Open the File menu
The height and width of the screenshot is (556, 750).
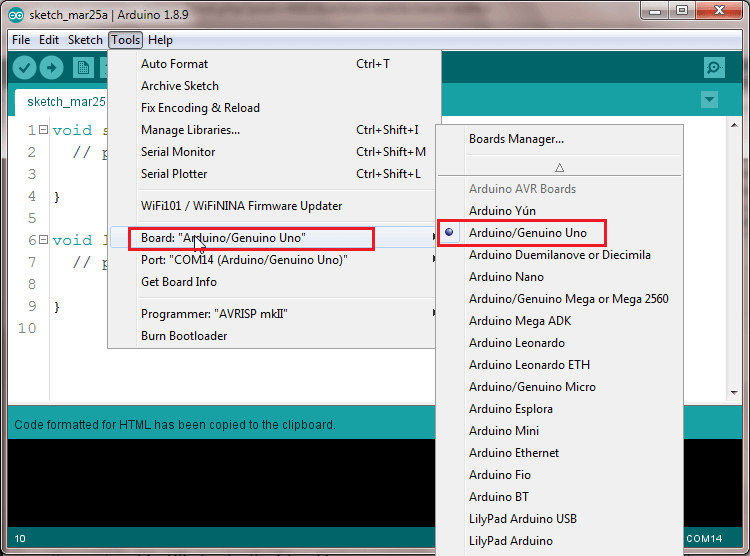click(21, 40)
